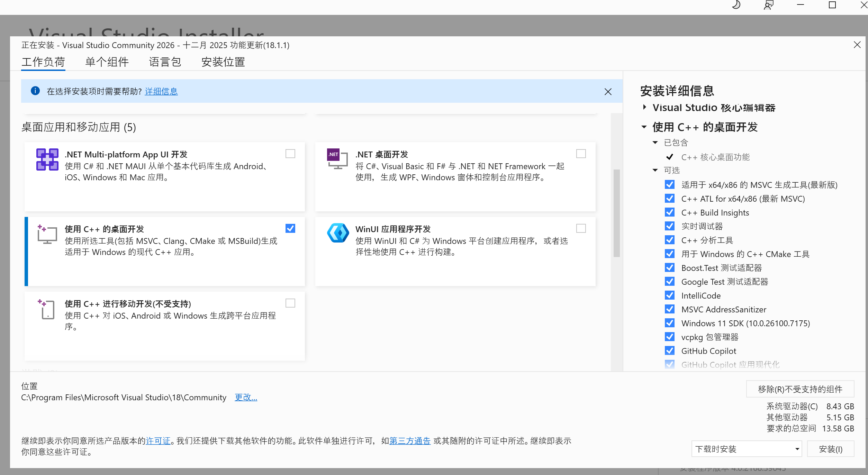868x475 pixels.
Task: Uncheck the GitHub Copilot optional component
Action: [x=670, y=351]
